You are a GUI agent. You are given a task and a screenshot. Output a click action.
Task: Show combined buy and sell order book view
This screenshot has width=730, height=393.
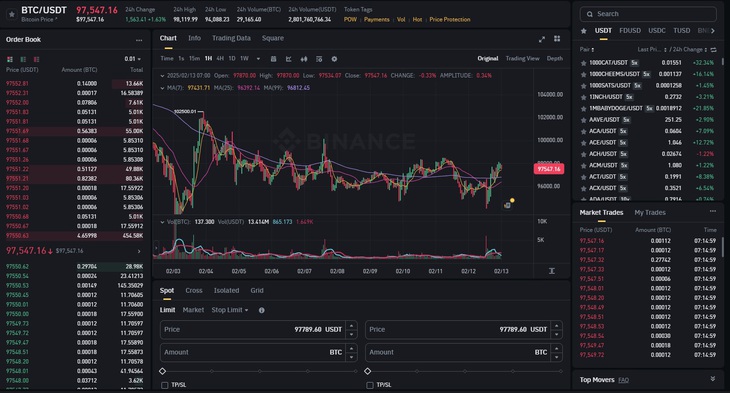pos(10,59)
